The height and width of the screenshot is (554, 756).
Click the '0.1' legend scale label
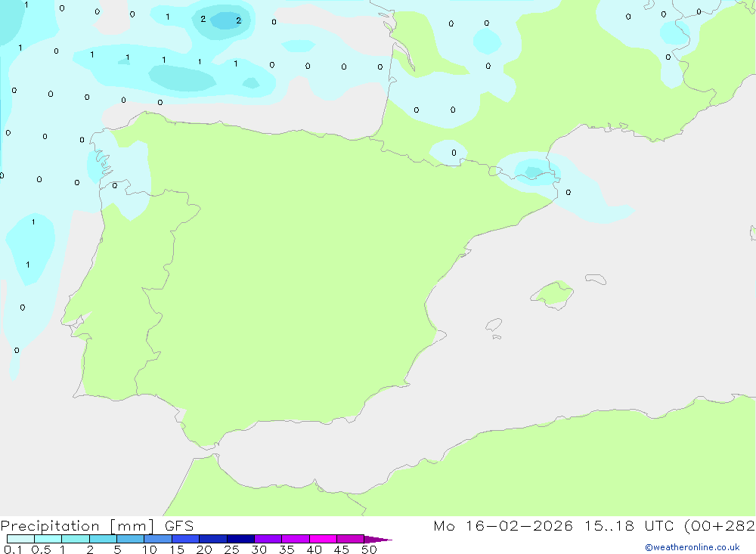click(x=13, y=549)
